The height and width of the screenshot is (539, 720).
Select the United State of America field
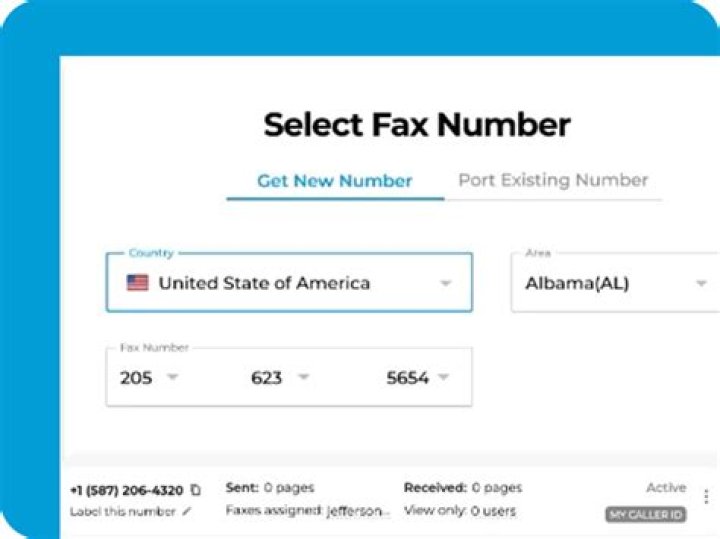[264, 283]
